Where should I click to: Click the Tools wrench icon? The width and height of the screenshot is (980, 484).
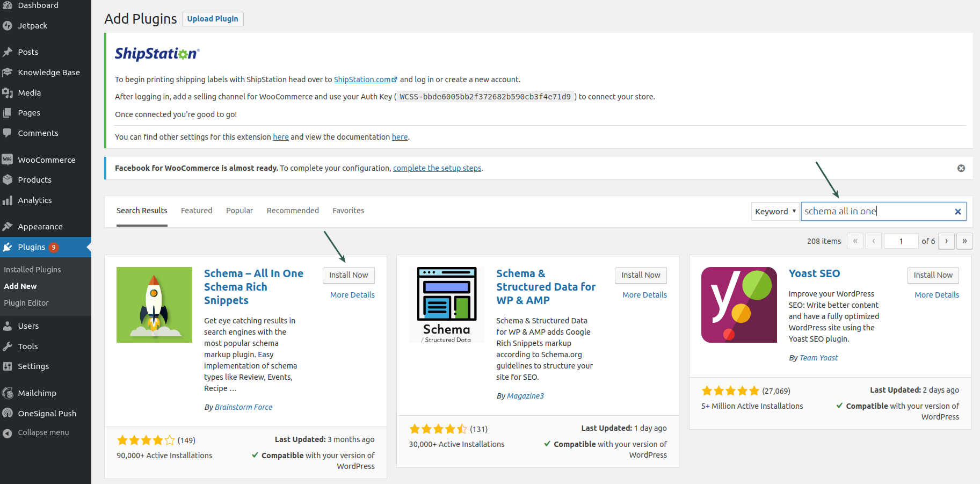click(x=8, y=346)
